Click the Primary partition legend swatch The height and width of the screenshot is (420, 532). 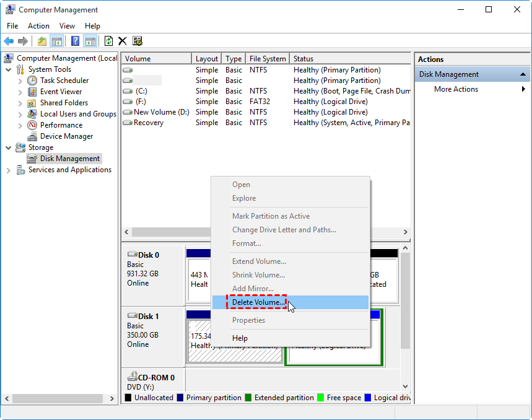tap(180, 398)
